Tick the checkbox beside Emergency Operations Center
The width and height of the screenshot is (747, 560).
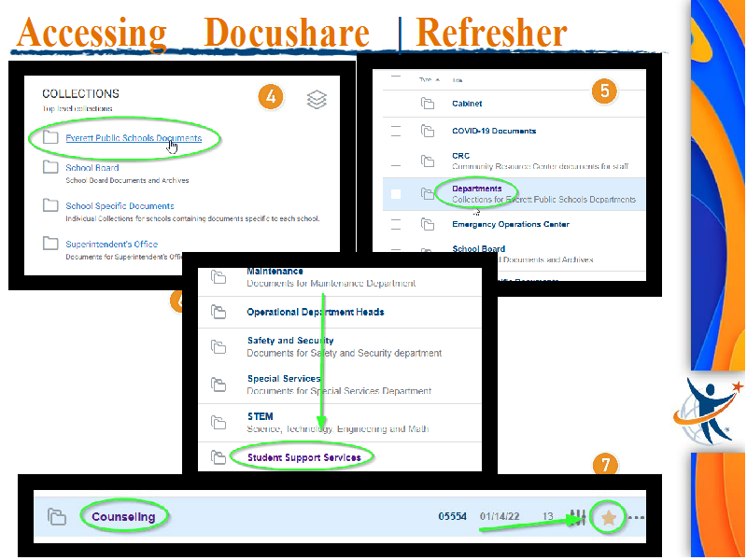click(395, 224)
